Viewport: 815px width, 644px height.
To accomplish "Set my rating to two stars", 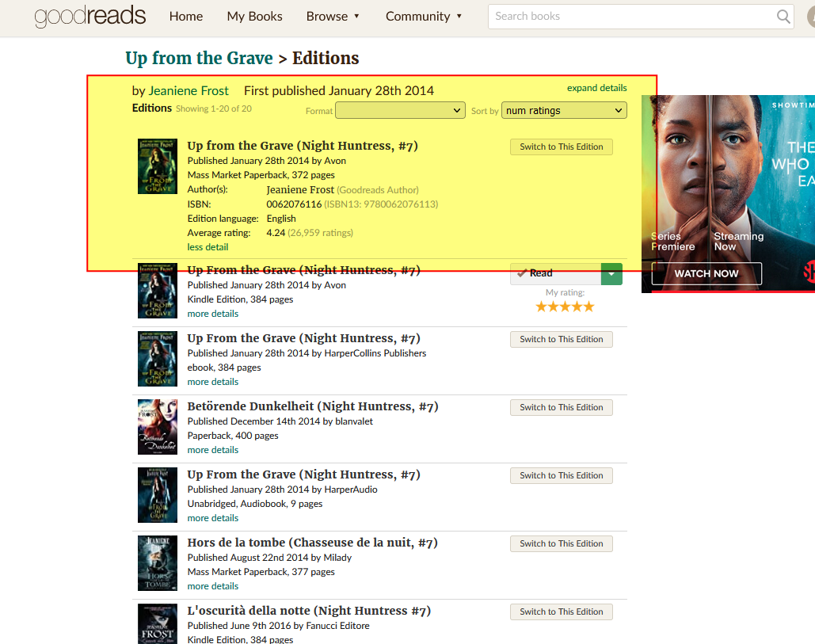I will click(x=553, y=307).
